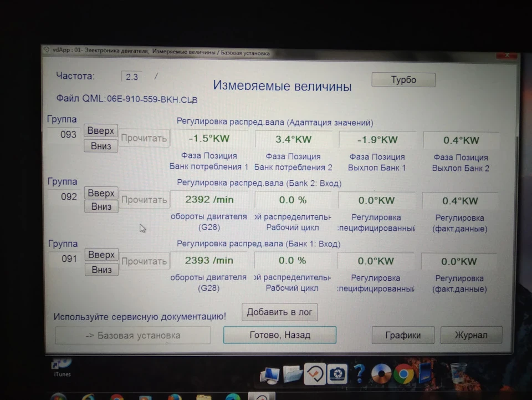532x400 pixels.
Task: Click Вниз for group 093
Action: [101, 146]
